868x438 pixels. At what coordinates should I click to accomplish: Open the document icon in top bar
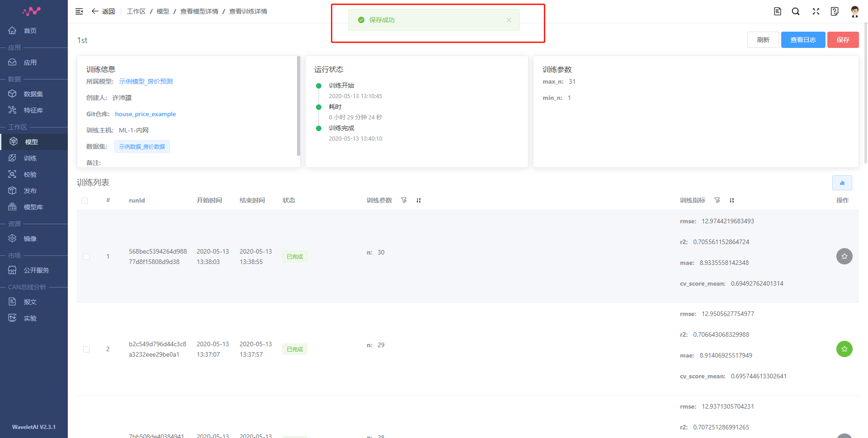[x=778, y=11]
